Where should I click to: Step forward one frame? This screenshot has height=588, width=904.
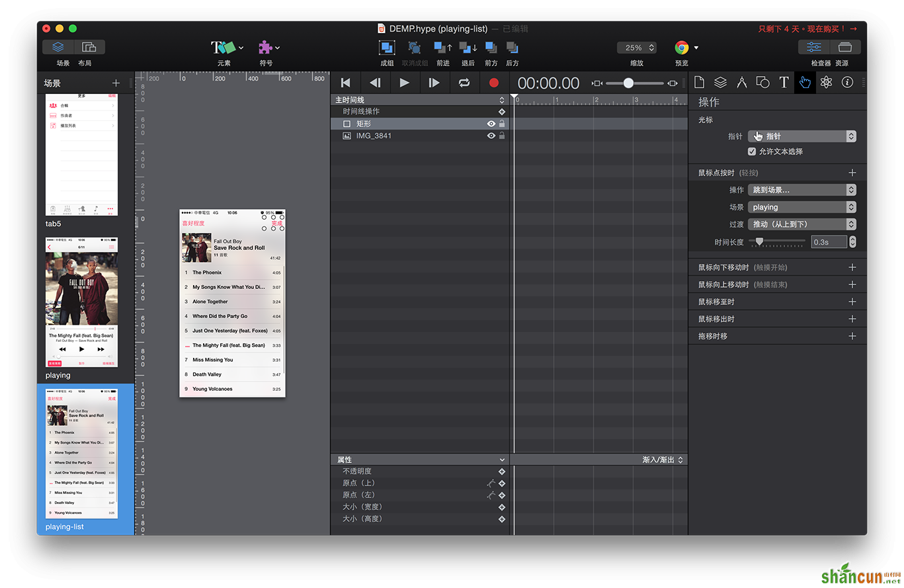tap(434, 83)
